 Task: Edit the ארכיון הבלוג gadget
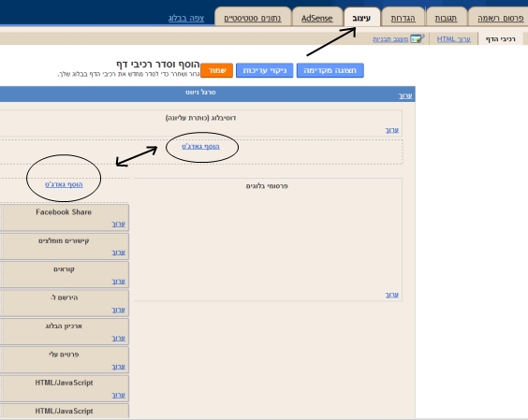119,338
